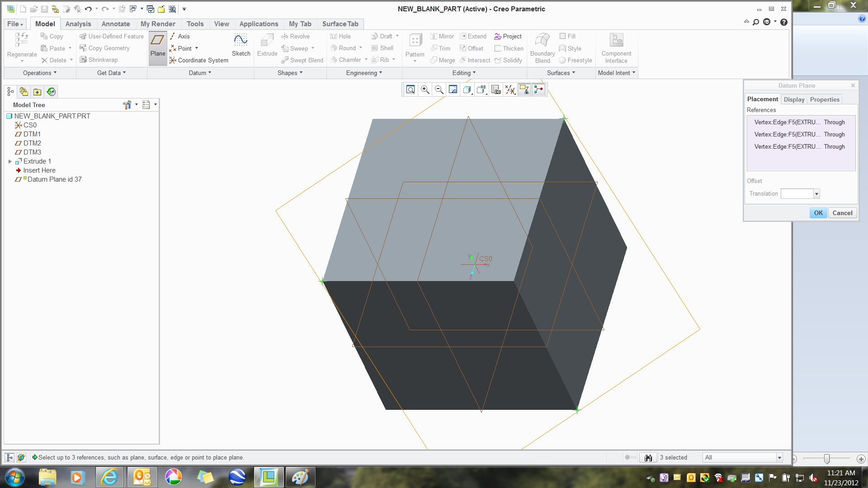Viewport: 868px width, 488px height.
Task: Open the Search tool magnifier icon
Action: coord(756,22)
